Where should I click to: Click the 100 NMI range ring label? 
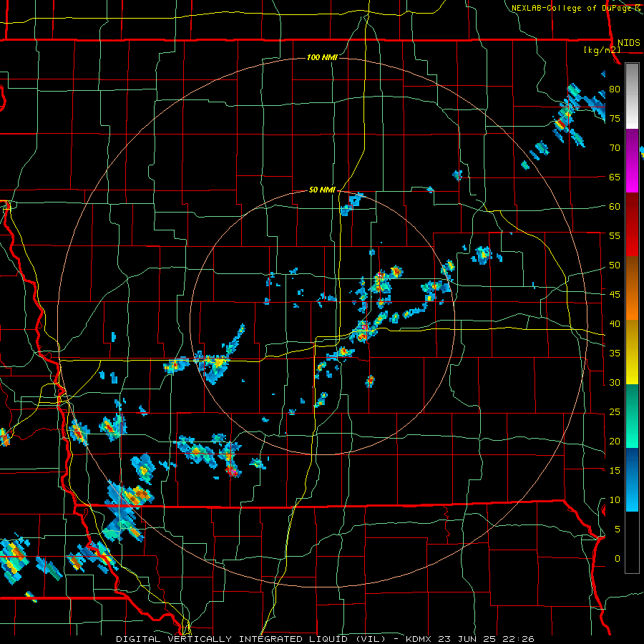pyautogui.click(x=322, y=57)
